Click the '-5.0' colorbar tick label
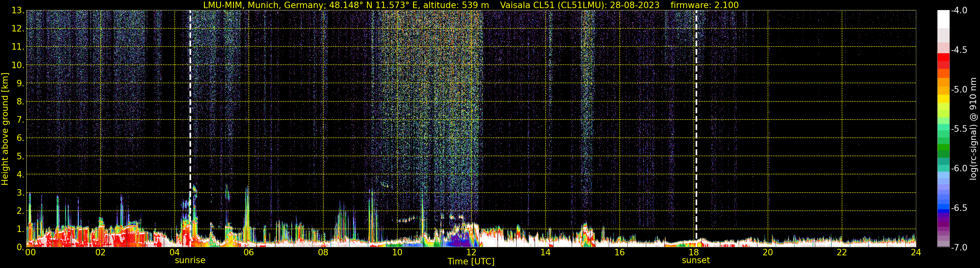This screenshot has height=268, width=980. pyautogui.click(x=959, y=89)
